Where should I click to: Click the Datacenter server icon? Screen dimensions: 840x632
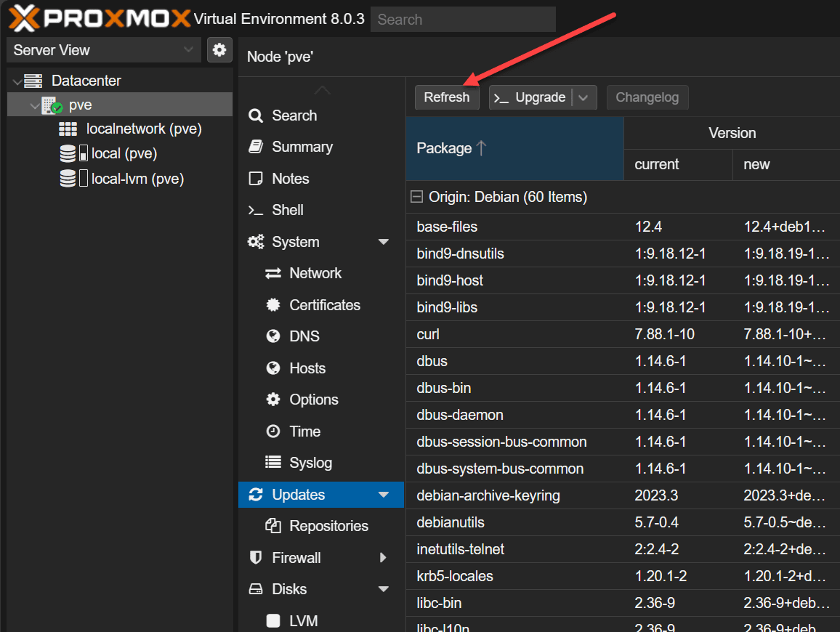point(33,81)
